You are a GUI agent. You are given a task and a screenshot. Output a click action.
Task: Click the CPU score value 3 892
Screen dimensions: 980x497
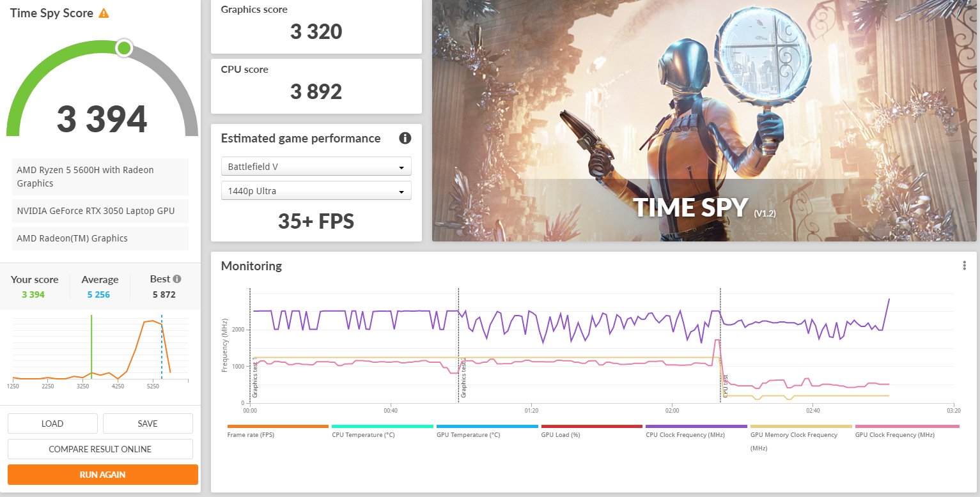(x=316, y=91)
